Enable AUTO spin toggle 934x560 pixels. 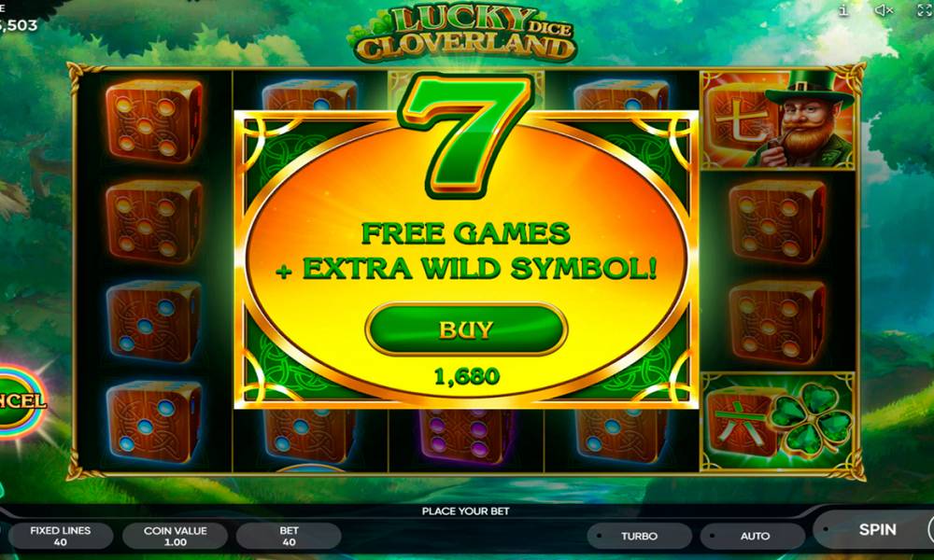tap(754, 536)
